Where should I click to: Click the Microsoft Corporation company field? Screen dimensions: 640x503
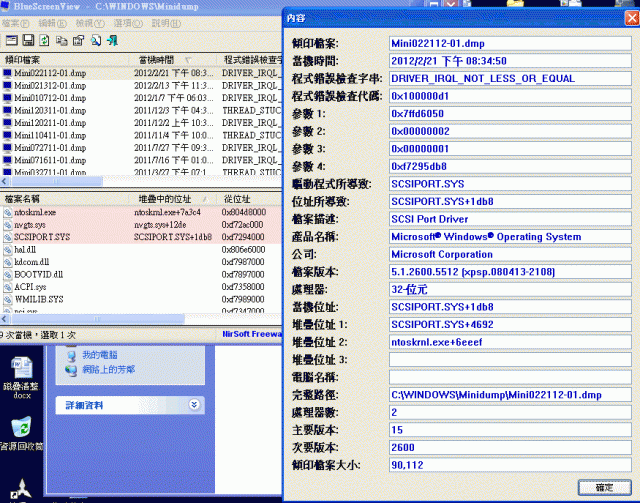tap(510, 254)
